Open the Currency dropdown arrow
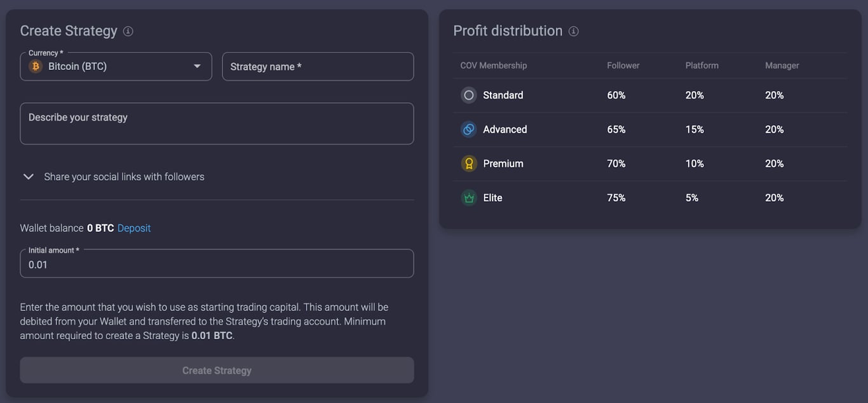868x403 pixels. [197, 65]
